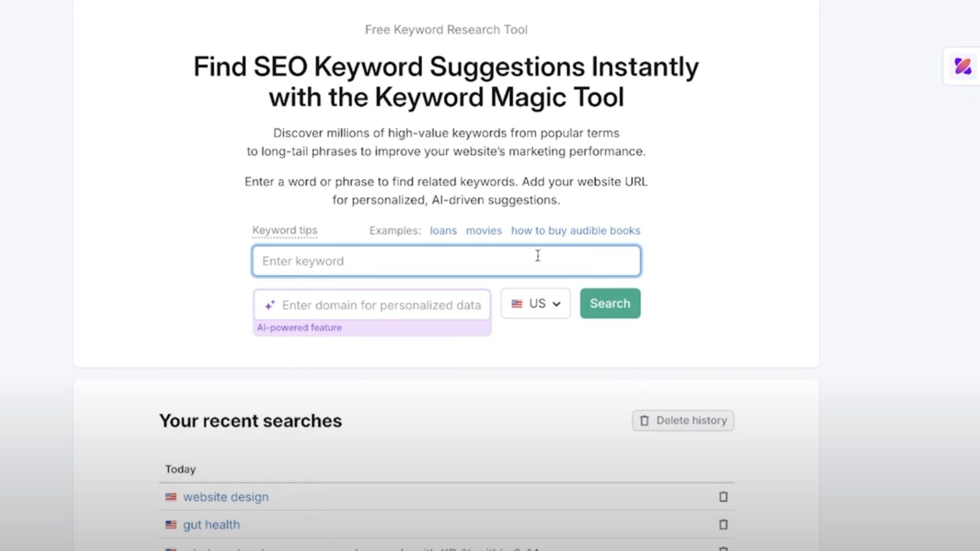Delete the 'gut health' recent search
The height and width of the screenshot is (551, 980).
pyautogui.click(x=723, y=524)
